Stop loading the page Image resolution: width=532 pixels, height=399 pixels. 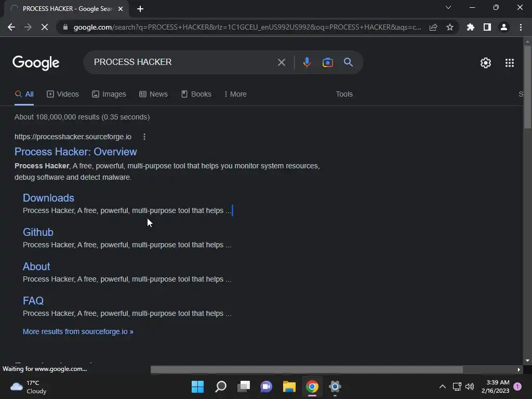click(45, 27)
